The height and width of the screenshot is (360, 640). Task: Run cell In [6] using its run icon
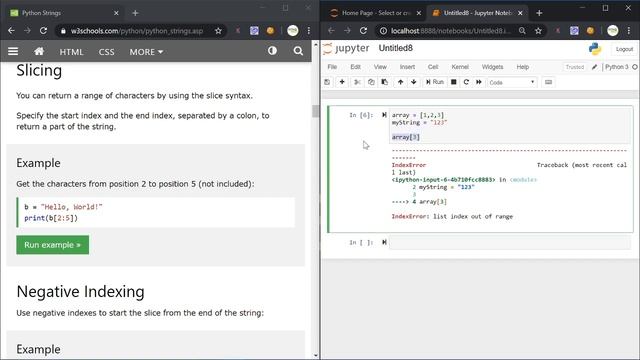[384, 115]
